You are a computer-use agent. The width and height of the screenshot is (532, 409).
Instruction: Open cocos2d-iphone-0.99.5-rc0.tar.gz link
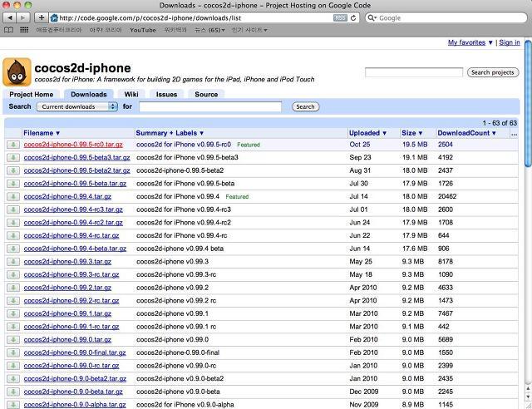click(x=73, y=145)
